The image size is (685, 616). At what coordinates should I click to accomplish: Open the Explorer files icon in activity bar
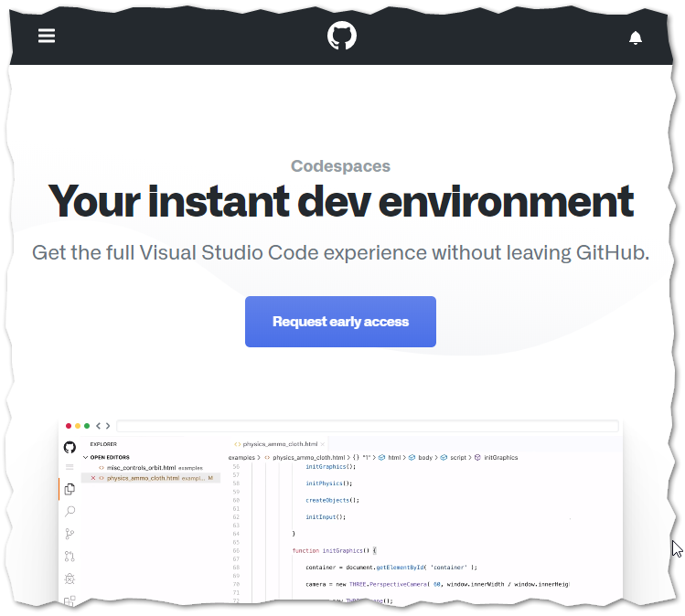(x=70, y=489)
